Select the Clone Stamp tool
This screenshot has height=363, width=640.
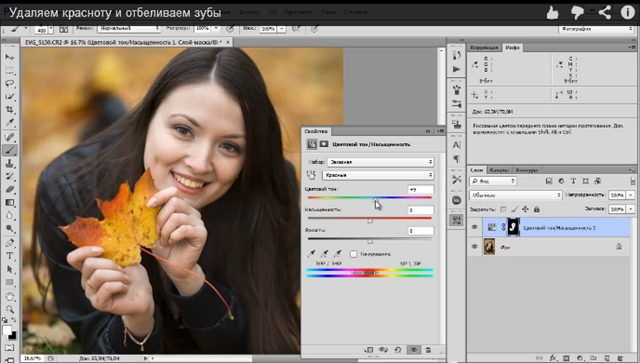pos(10,163)
